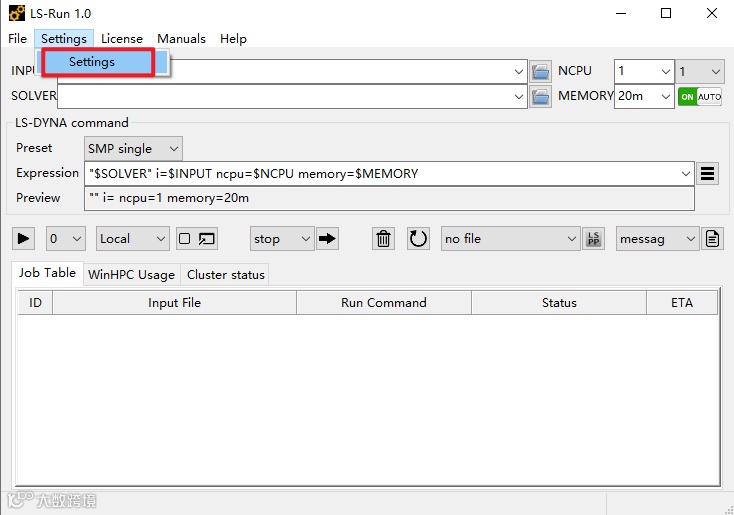The height and width of the screenshot is (515, 734).
Task: Expand the SOLVER path dropdown
Action: click(x=519, y=97)
